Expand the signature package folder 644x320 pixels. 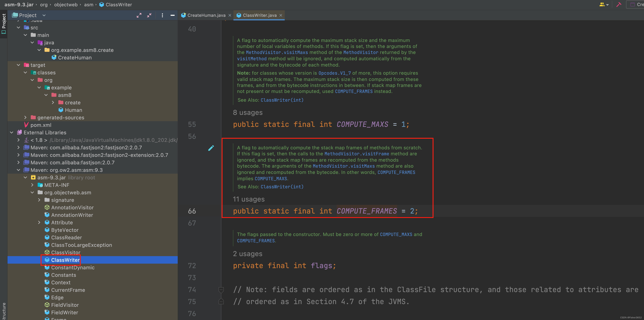[x=39, y=200]
